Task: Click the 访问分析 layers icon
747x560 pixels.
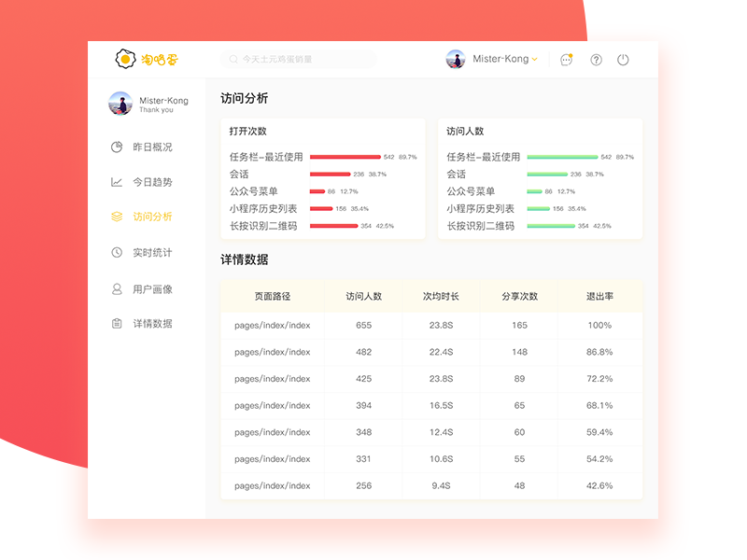Action: point(117,217)
